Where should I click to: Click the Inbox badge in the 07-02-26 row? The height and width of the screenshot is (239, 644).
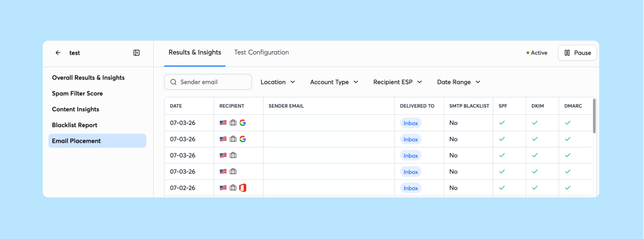[x=411, y=188]
